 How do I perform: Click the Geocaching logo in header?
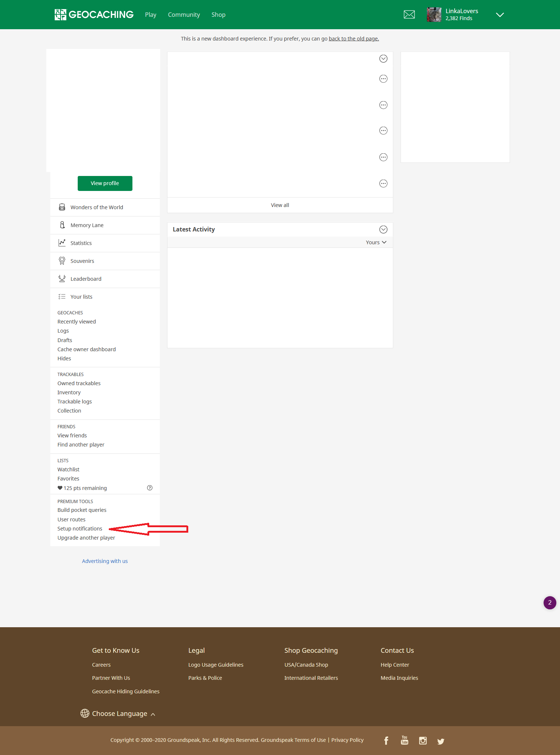point(94,15)
